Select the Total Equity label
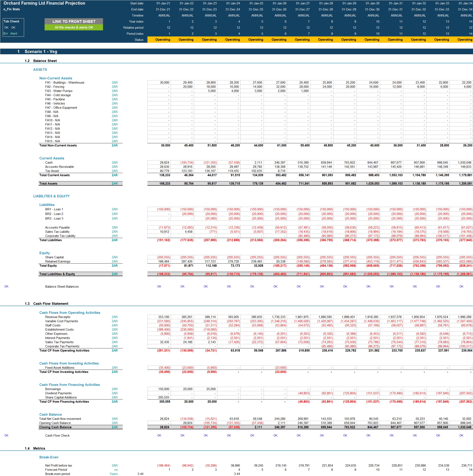This screenshot has width=473, height=476. [x=48, y=266]
